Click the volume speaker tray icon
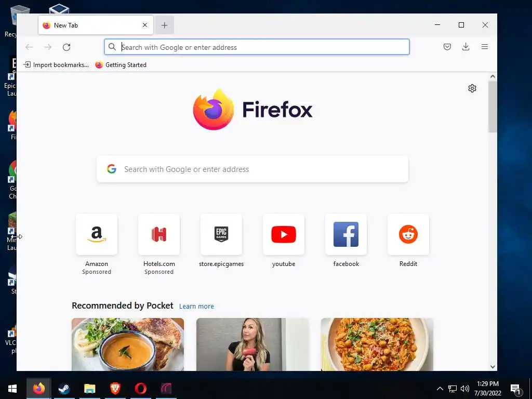 465,389
